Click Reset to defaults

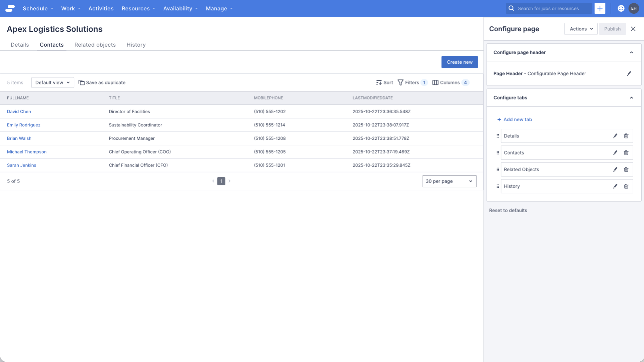508,210
